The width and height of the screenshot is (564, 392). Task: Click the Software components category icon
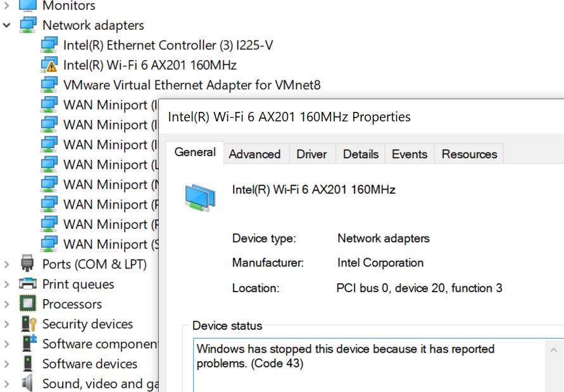click(x=27, y=343)
